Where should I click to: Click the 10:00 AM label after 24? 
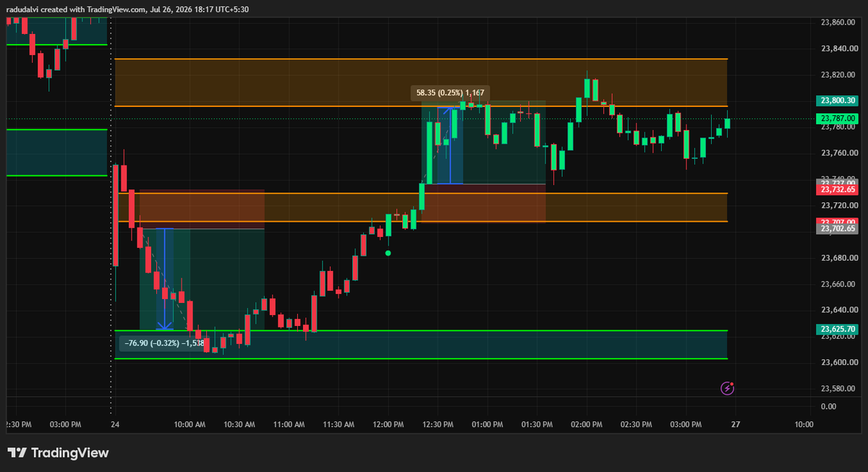point(188,424)
